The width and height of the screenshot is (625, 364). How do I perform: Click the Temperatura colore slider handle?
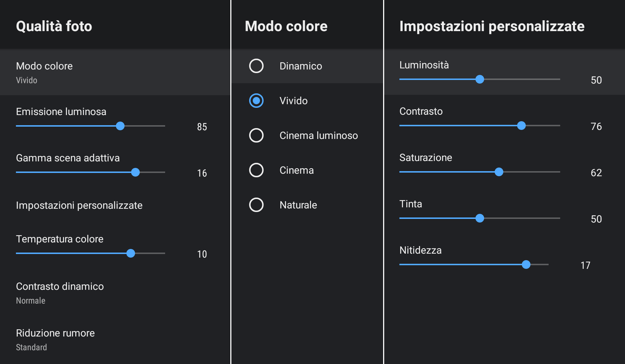(131, 253)
